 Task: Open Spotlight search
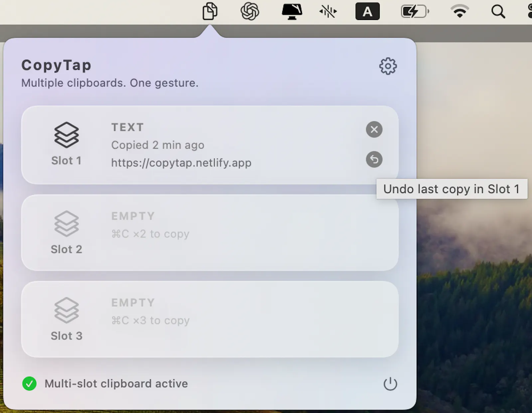coord(498,12)
